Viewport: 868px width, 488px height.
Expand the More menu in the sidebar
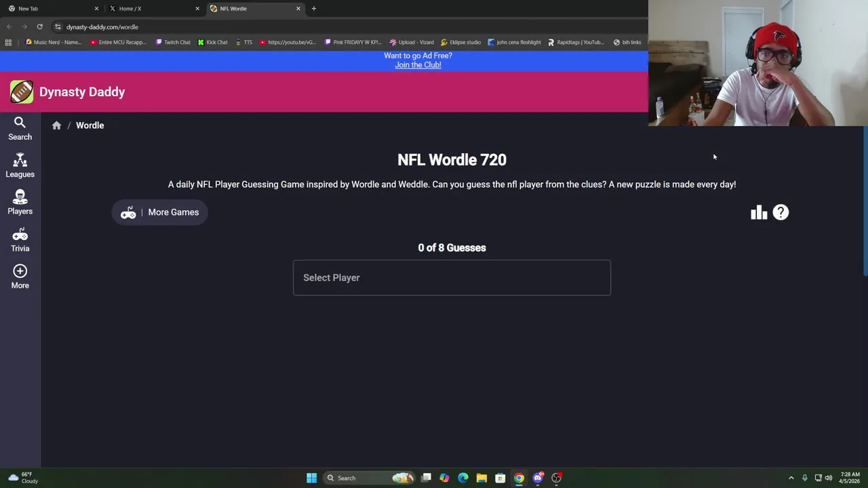tap(20, 277)
